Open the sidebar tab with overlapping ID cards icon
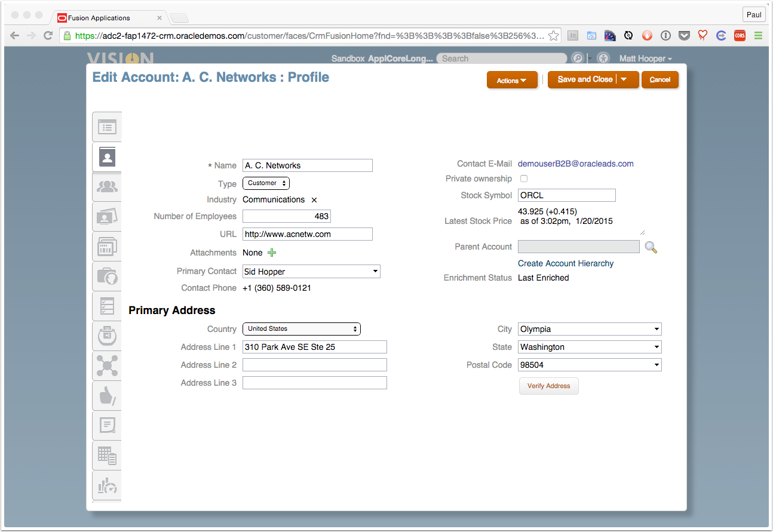The width and height of the screenshot is (773, 532). (x=107, y=217)
